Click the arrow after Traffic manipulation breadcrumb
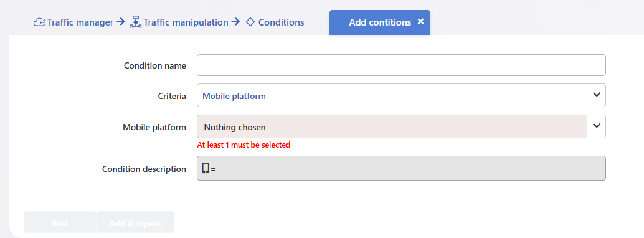644x238 pixels. (x=235, y=22)
